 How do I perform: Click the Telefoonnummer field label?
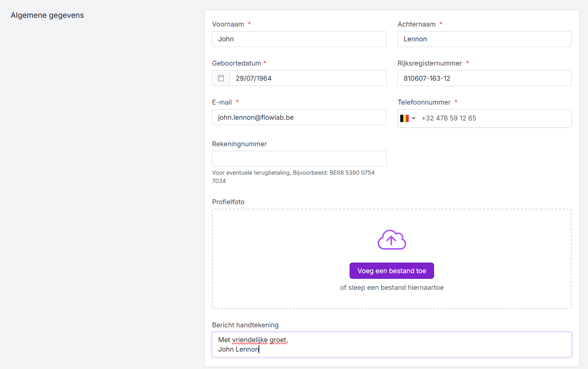pyautogui.click(x=424, y=102)
